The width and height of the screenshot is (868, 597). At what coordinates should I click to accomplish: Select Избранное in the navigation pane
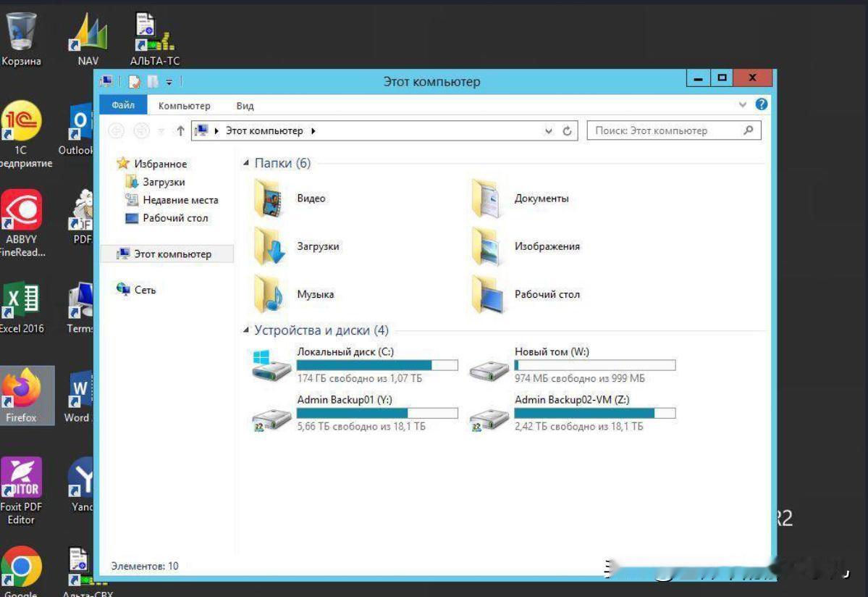coord(152,164)
